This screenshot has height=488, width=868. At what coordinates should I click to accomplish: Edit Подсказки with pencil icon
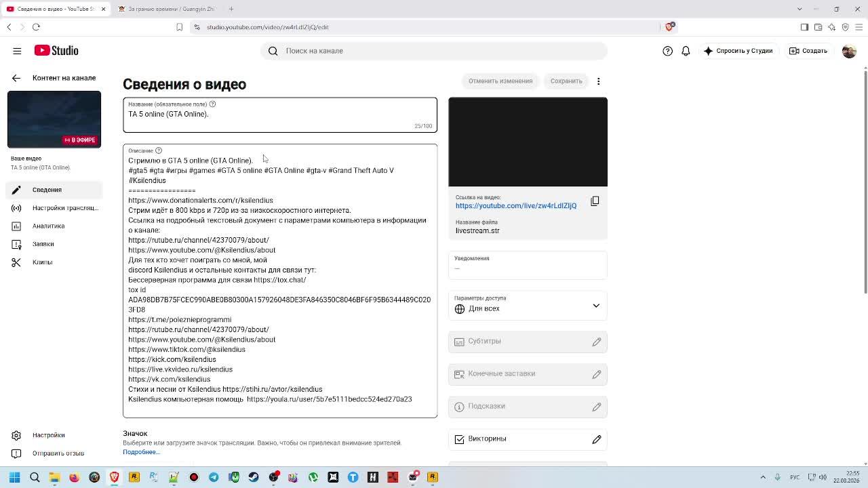[x=597, y=407]
